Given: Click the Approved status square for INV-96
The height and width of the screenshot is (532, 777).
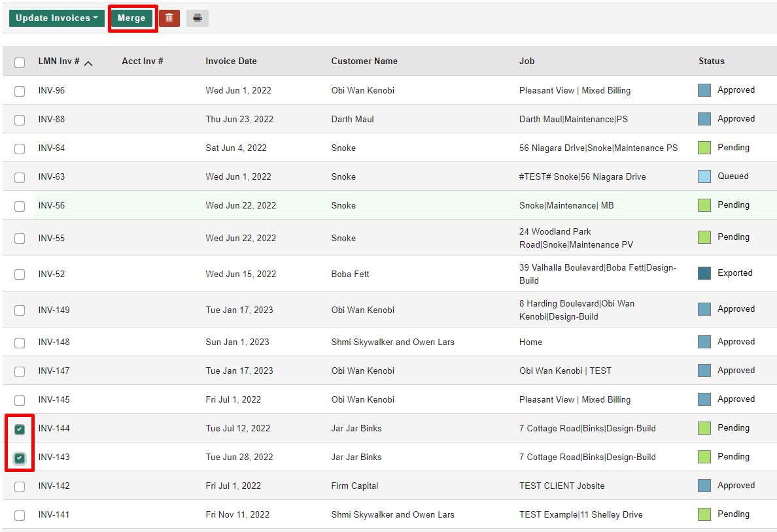Looking at the screenshot, I should coord(704,90).
